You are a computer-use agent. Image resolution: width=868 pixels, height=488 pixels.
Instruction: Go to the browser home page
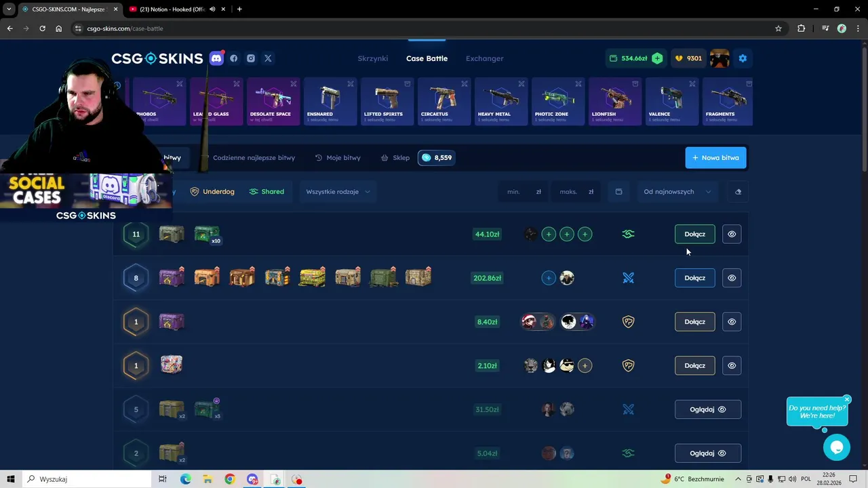point(59,28)
